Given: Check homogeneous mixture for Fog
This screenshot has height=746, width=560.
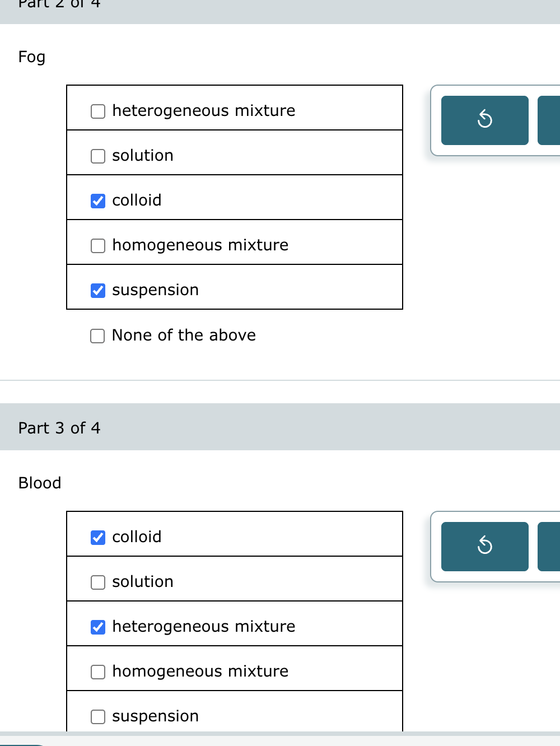Looking at the screenshot, I should (x=97, y=245).
